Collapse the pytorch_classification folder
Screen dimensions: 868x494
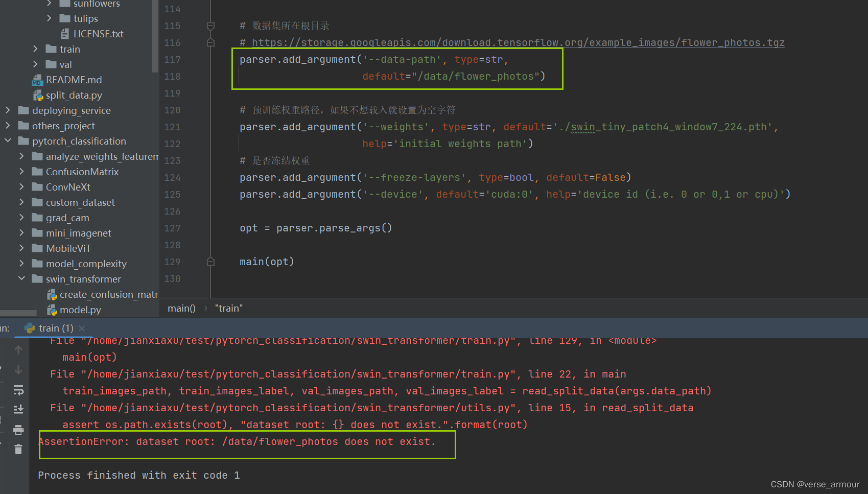pos(8,140)
